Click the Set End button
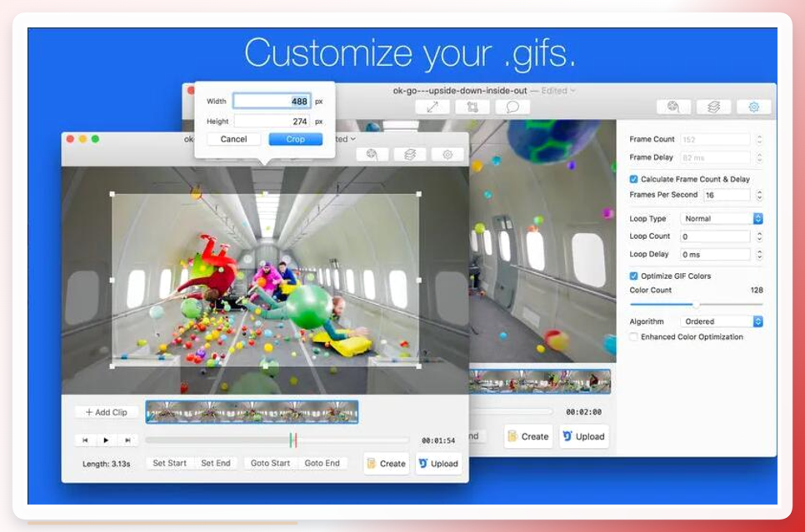This screenshot has width=805, height=532. click(x=216, y=463)
